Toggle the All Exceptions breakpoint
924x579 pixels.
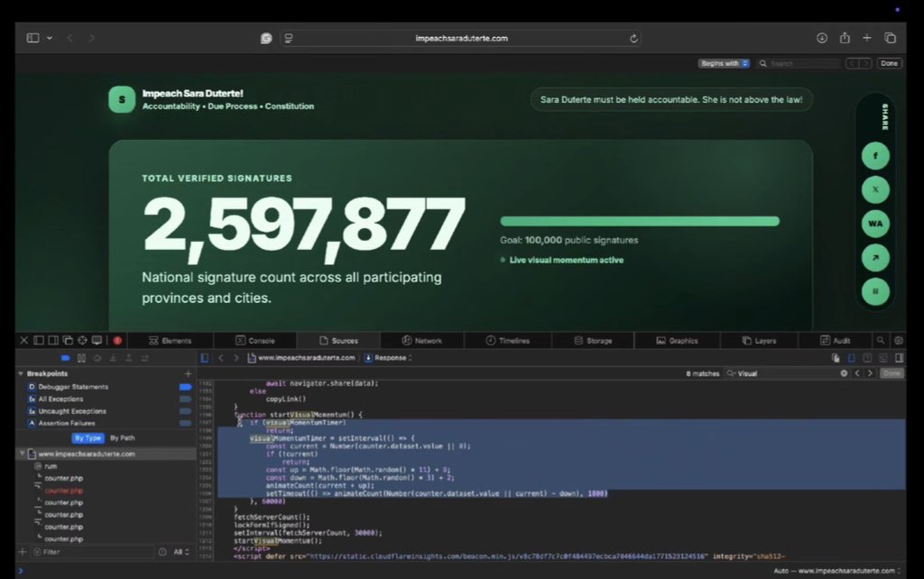coord(185,400)
